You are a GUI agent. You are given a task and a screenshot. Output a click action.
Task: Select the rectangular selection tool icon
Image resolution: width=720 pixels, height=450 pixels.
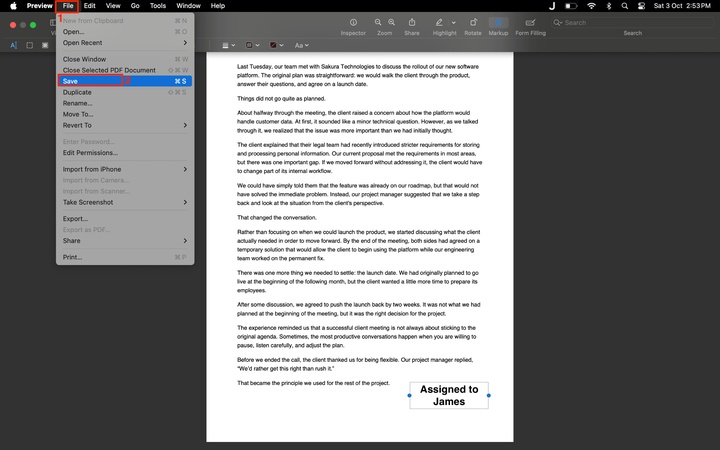(x=29, y=45)
